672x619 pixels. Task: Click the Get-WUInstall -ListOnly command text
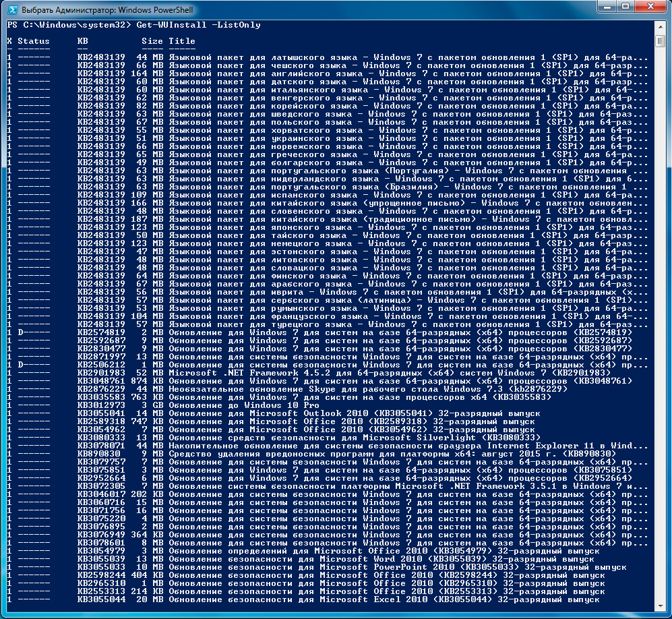[198, 25]
